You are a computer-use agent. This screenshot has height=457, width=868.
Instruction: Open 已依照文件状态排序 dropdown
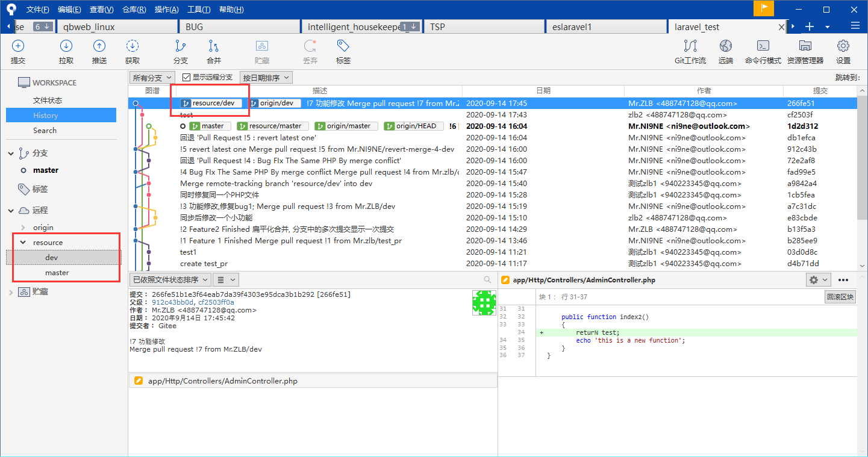click(x=169, y=279)
